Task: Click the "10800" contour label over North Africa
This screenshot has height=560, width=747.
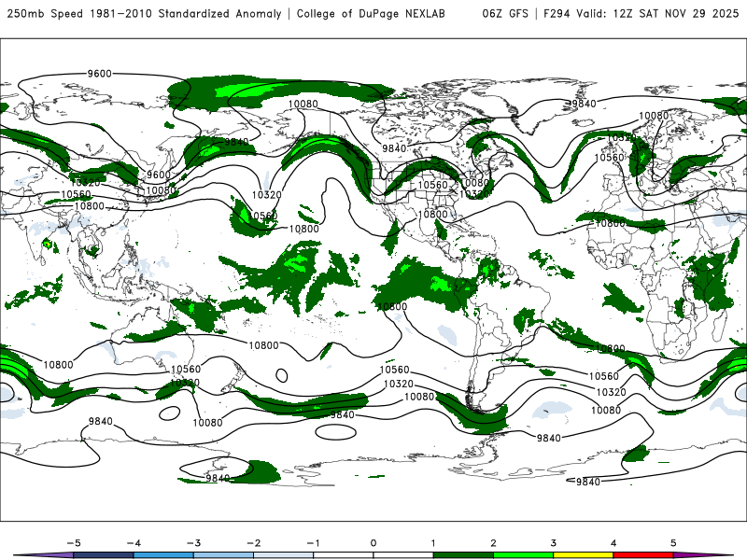Action: click(x=611, y=223)
